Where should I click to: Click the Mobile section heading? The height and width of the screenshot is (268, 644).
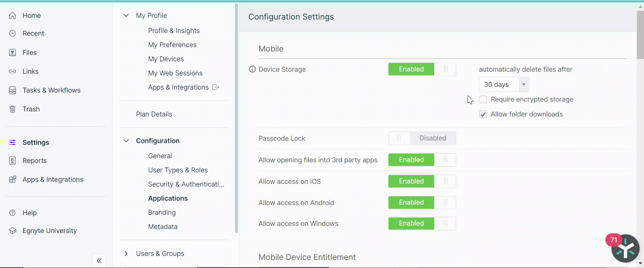point(271,49)
